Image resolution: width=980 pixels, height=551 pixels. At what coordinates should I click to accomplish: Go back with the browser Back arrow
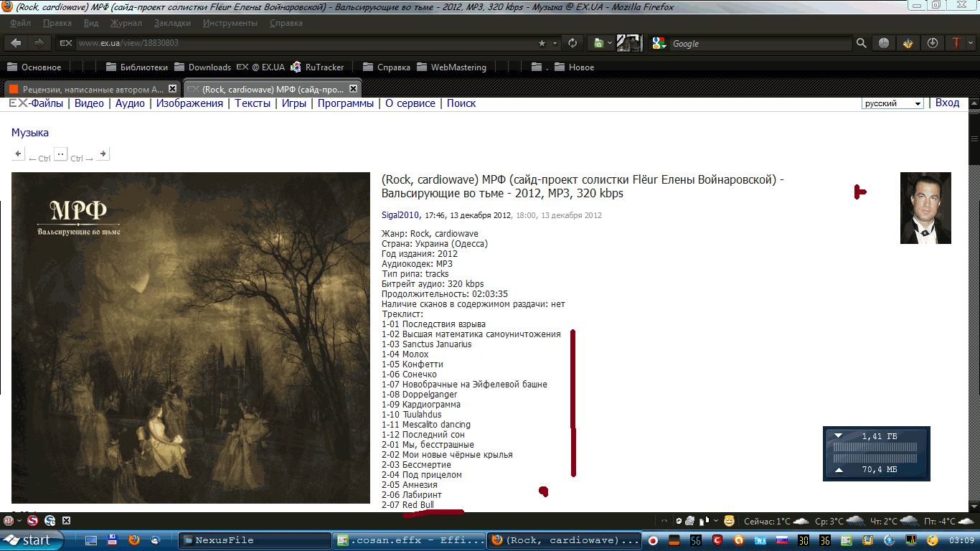point(16,43)
